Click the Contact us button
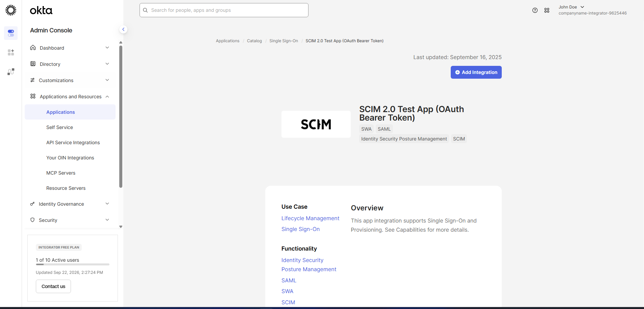Screen dimensions: 644x309 pos(53,286)
